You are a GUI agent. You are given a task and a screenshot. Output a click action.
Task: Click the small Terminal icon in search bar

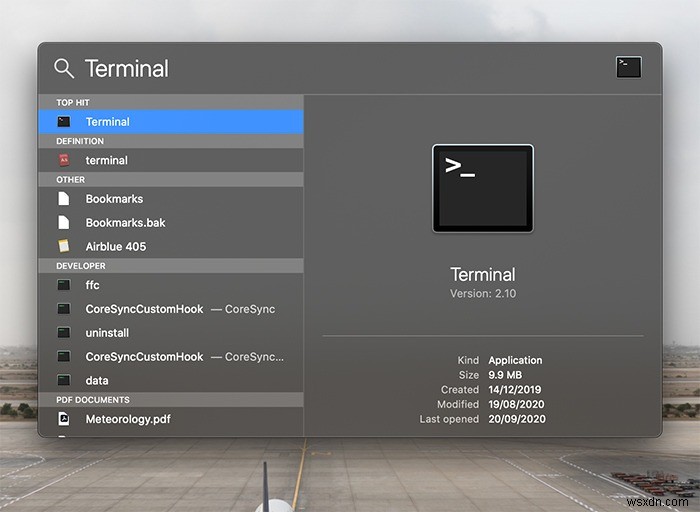[629, 67]
